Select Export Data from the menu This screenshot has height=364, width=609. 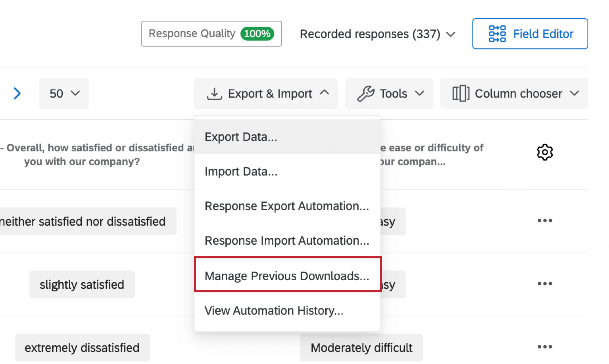241,136
